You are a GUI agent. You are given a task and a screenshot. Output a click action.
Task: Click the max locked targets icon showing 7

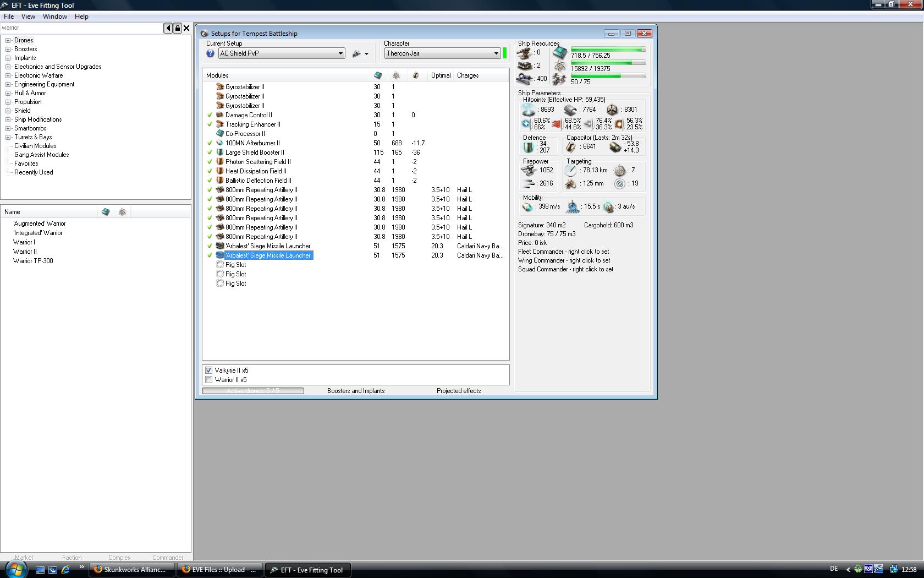coord(619,171)
